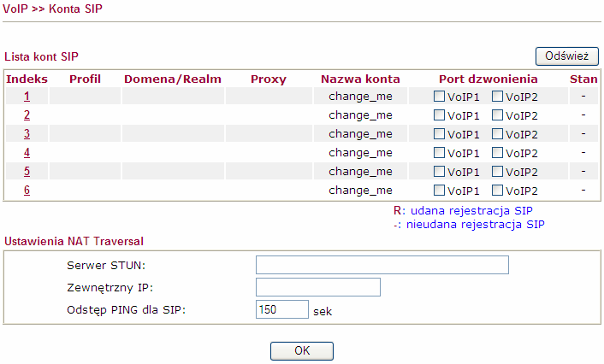Check VoIP1 in row 4
604x364 pixels.
click(439, 153)
